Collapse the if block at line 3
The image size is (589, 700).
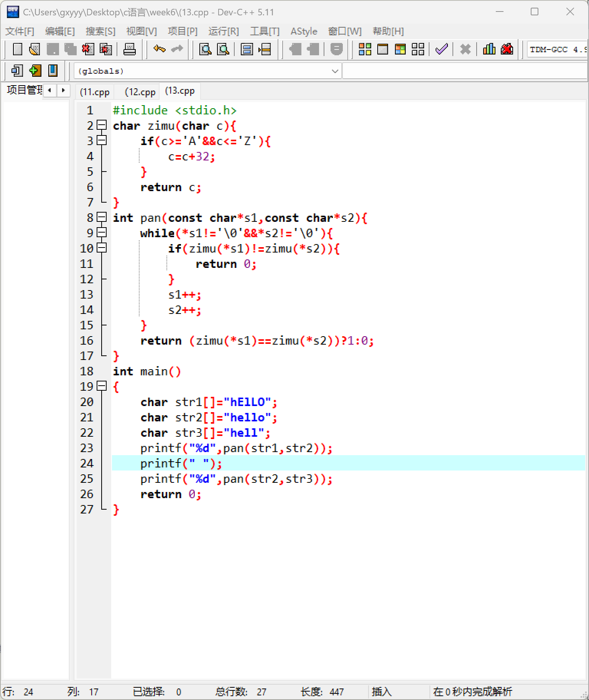pos(102,140)
